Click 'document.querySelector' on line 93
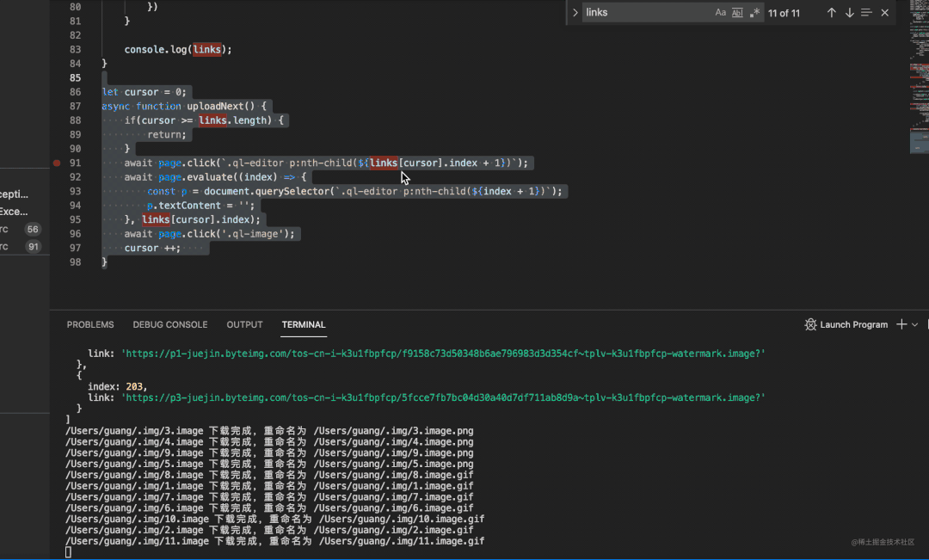 pos(267,191)
